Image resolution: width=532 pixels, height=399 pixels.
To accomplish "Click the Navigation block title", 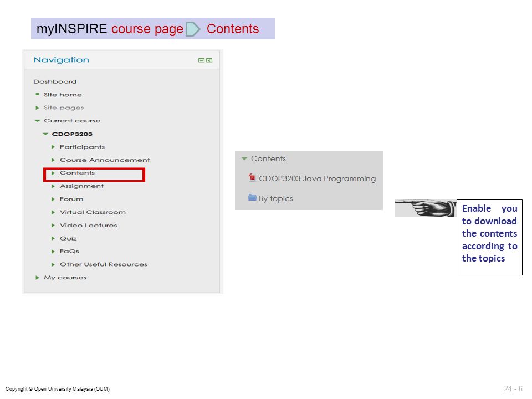I will pos(62,60).
